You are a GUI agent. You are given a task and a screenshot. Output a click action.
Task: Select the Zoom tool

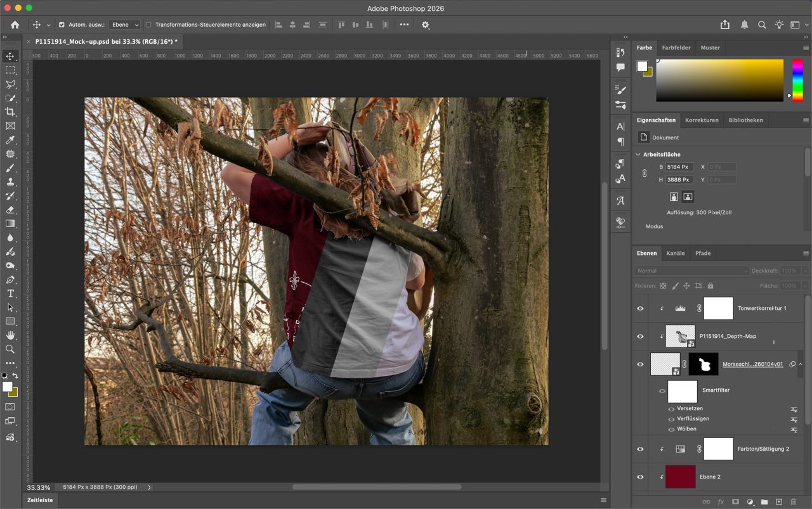pyautogui.click(x=10, y=349)
